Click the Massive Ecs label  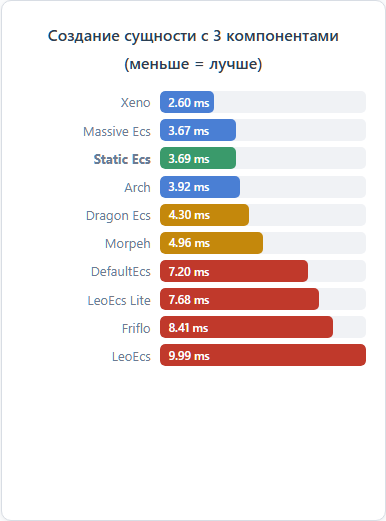[117, 131]
